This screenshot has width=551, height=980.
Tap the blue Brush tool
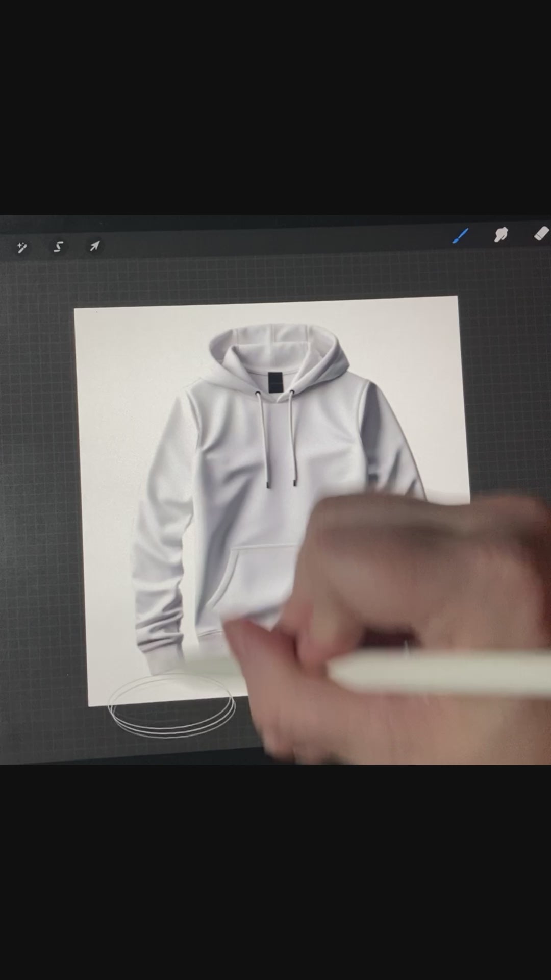460,236
